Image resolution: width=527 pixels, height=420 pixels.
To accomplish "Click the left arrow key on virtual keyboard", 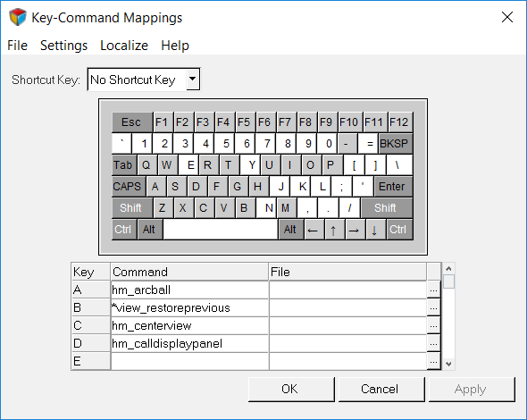I will [x=314, y=230].
